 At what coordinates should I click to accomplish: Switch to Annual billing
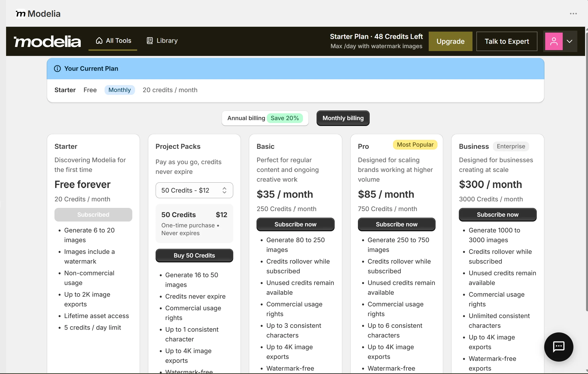(265, 118)
